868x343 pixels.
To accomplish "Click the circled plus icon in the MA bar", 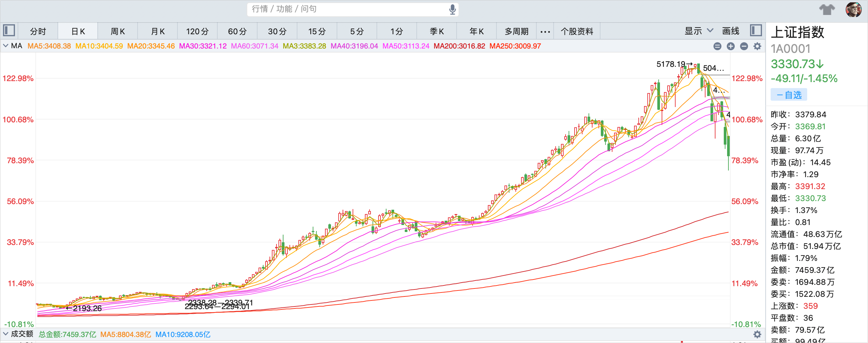I will 730,46.
